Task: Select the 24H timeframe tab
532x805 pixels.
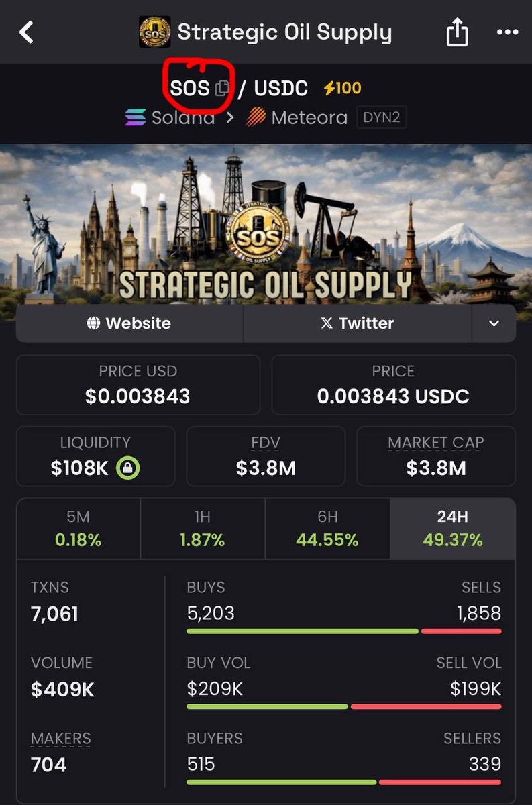Action: 453,529
